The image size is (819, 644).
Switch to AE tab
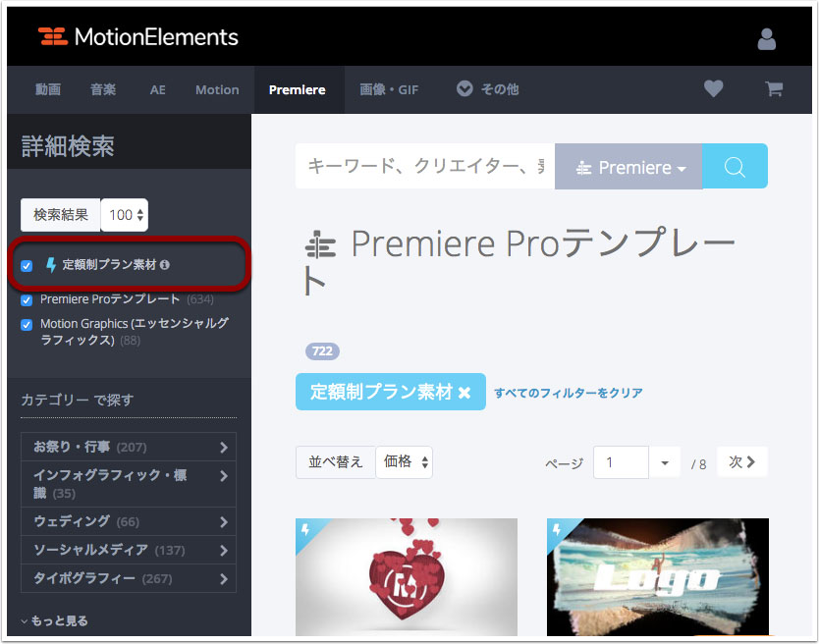click(158, 90)
